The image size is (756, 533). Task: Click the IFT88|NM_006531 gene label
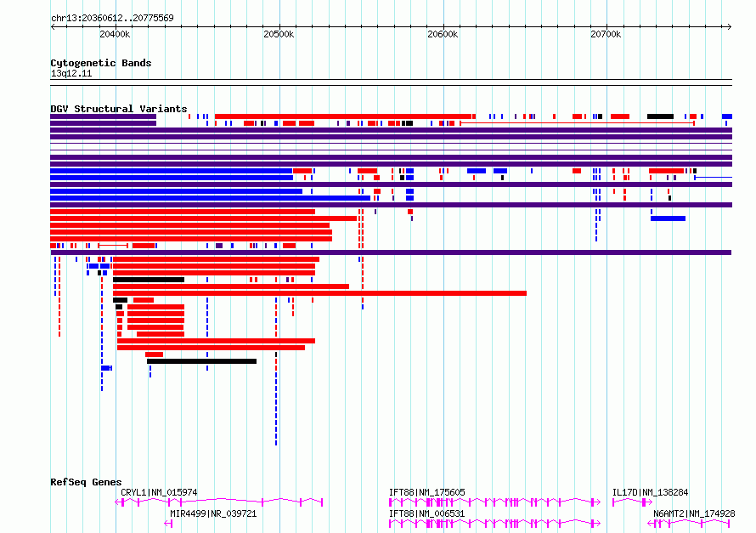(426, 513)
